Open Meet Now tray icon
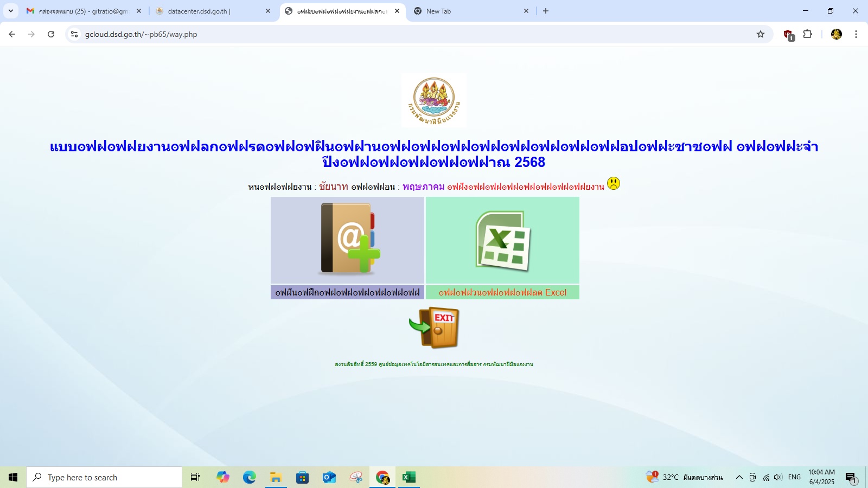 click(752, 477)
